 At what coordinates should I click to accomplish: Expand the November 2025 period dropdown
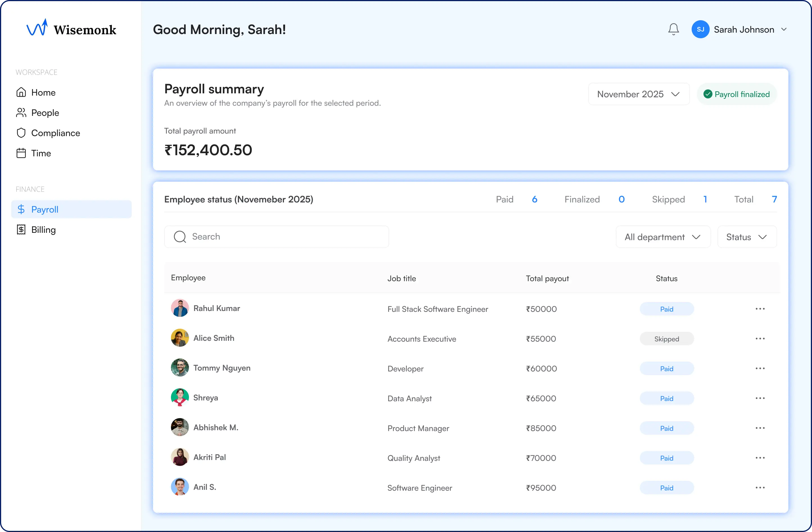(638, 94)
